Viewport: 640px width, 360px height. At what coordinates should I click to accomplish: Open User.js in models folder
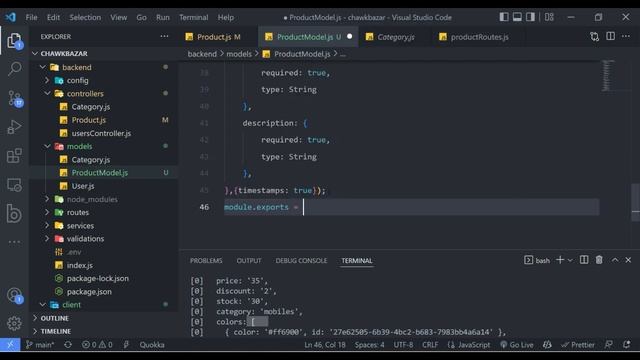[104, 186]
